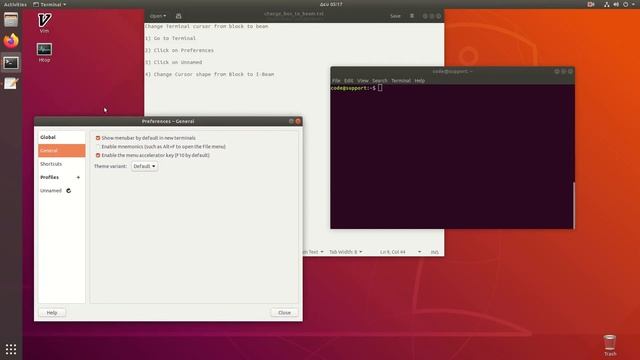640x360 pixels.
Task: Toggle Show menubar by default checkbox
Action: click(98, 138)
